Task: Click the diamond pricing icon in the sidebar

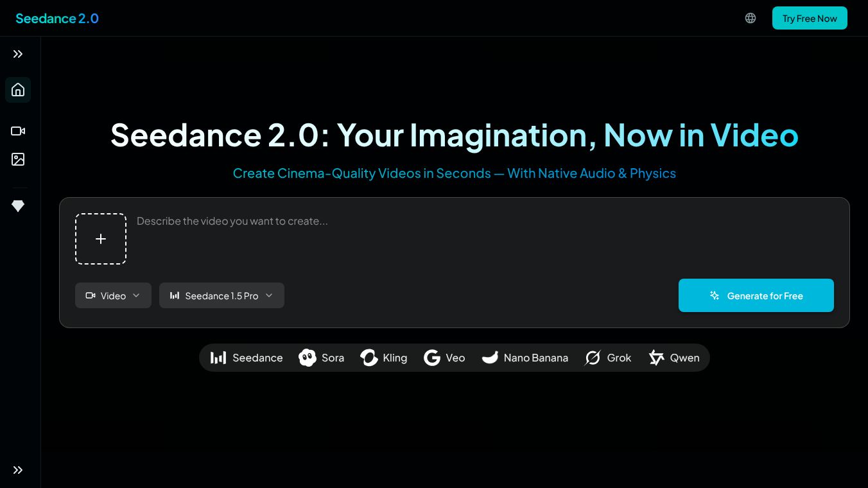Action: coord(18,206)
